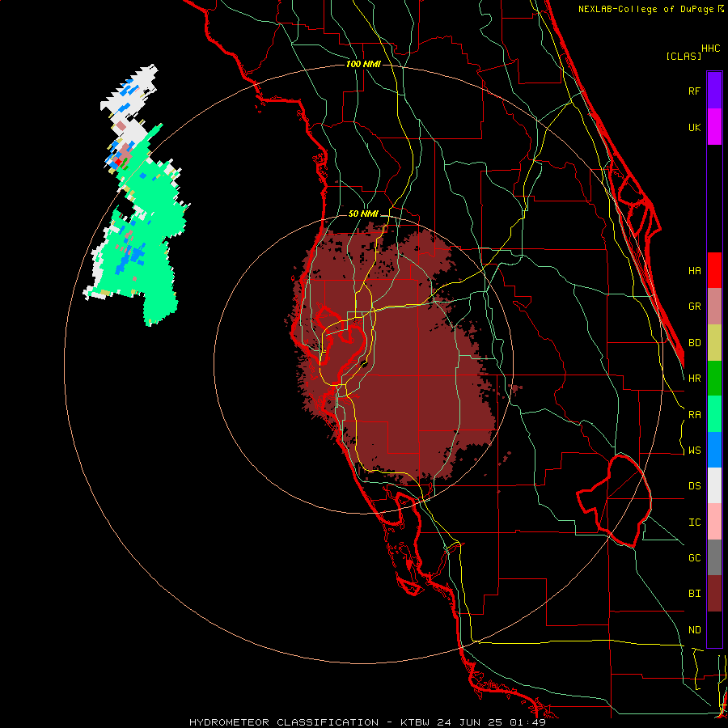Click the BD yellow legend swatch

pyautogui.click(x=714, y=343)
